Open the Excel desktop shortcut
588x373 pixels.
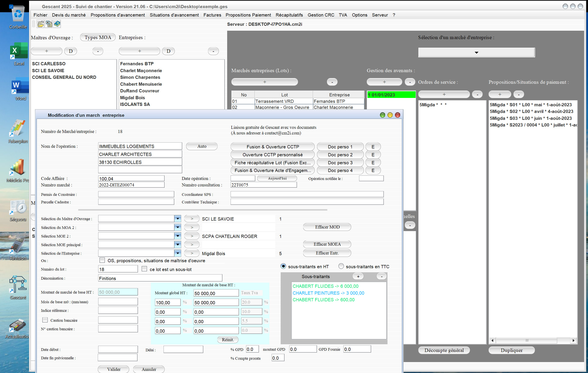(19, 54)
